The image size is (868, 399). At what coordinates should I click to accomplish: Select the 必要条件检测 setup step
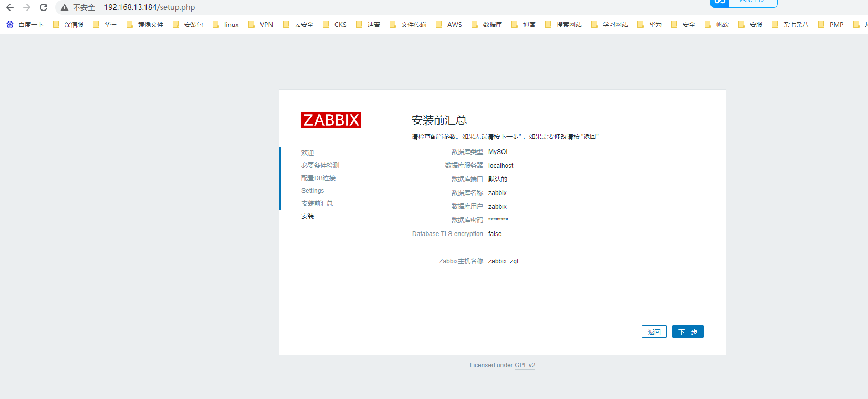click(320, 166)
